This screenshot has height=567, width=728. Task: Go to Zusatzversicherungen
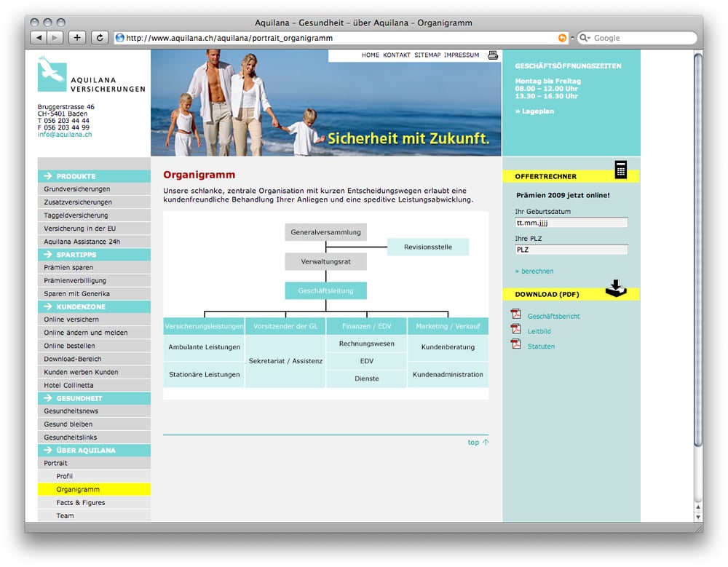coord(94,202)
